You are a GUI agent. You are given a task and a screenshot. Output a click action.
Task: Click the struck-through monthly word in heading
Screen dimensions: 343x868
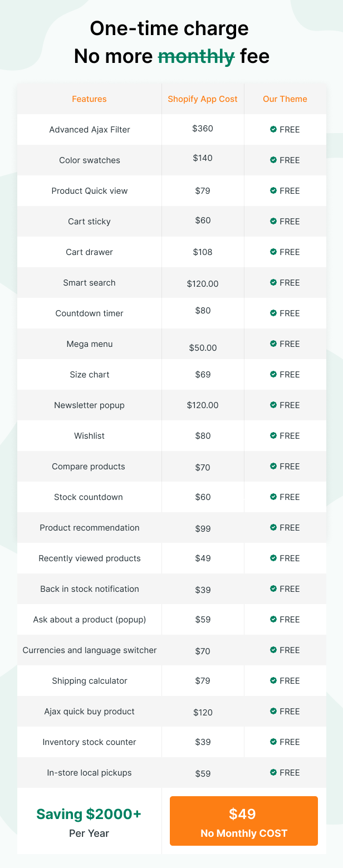[x=196, y=56]
